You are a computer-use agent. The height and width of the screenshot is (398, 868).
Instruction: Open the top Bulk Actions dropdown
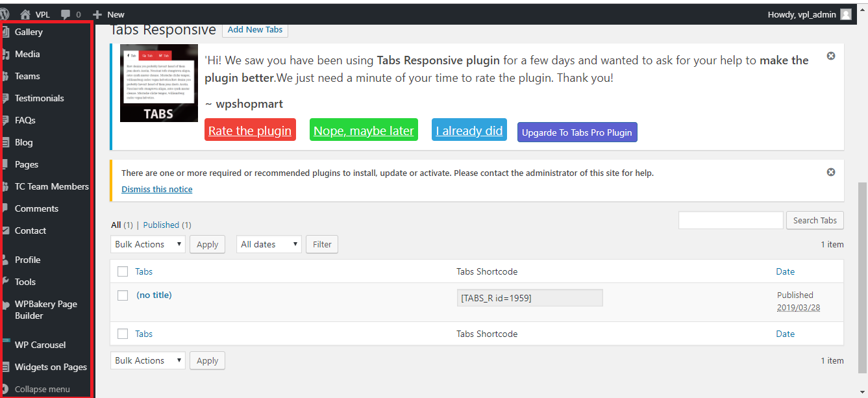[148, 244]
